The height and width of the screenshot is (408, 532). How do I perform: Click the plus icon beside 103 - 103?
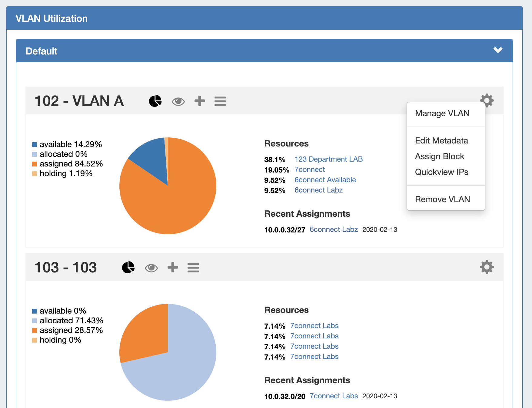click(172, 267)
